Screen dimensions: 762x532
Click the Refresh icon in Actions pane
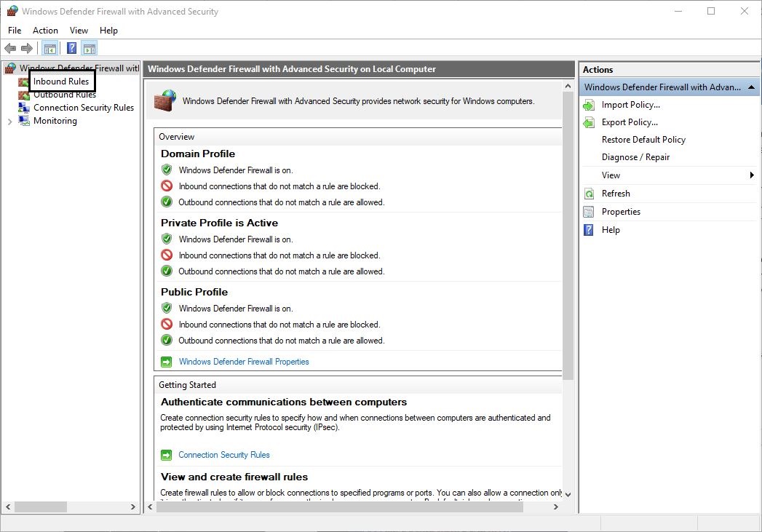click(589, 194)
